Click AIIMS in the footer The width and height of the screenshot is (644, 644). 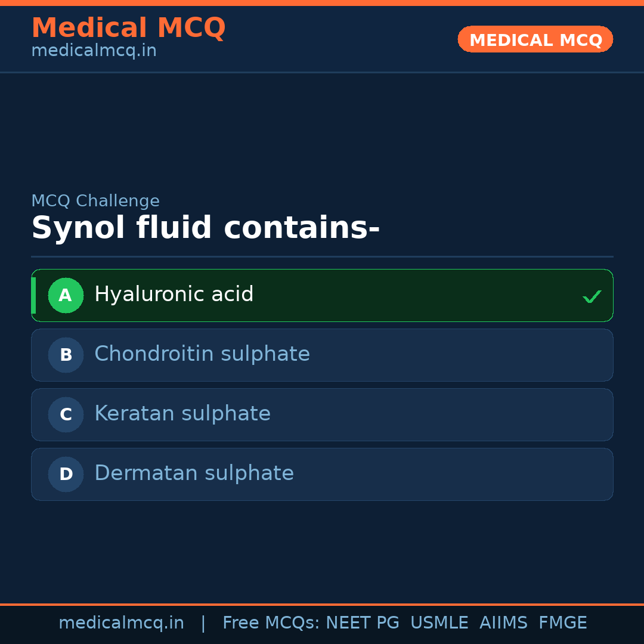[x=503, y=623]
